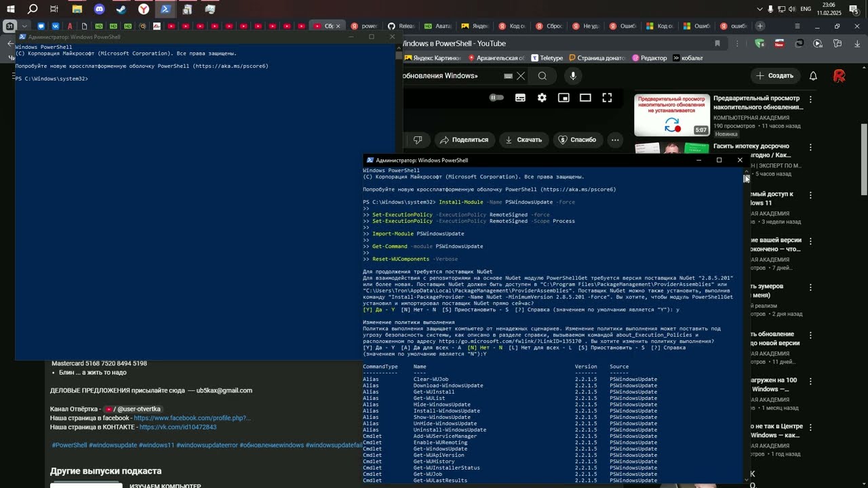Clear the YouTube search box
Screen dimensions: 868x488
520,76
